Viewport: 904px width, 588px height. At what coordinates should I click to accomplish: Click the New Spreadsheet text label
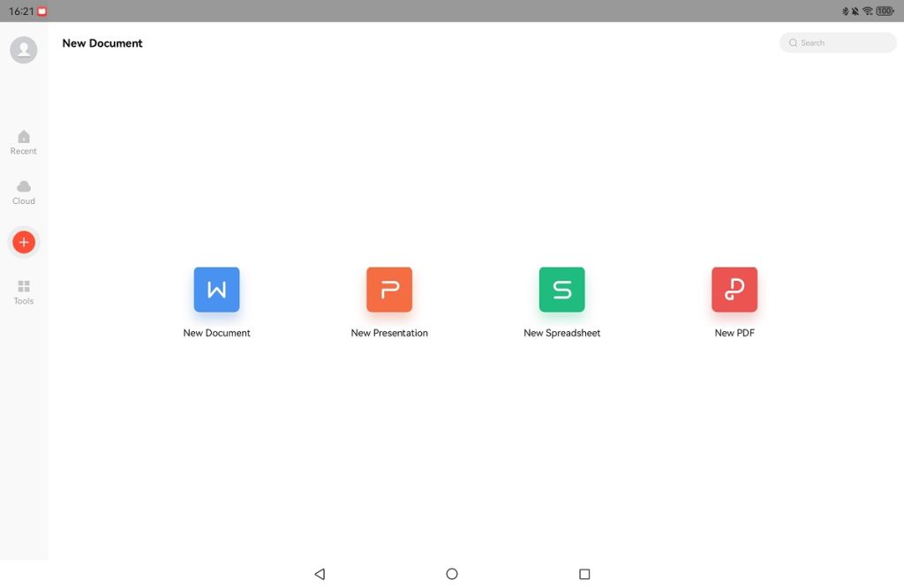click(562, 333)
